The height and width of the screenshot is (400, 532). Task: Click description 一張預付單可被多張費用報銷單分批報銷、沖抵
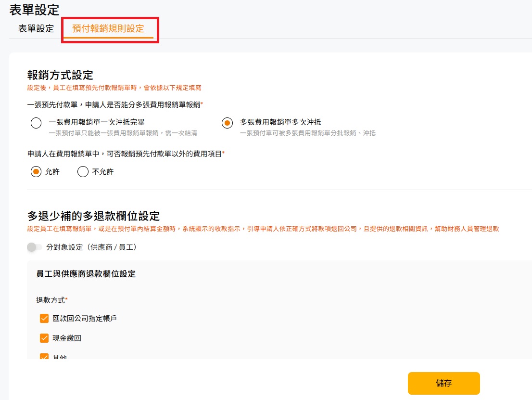click(308, 133)
